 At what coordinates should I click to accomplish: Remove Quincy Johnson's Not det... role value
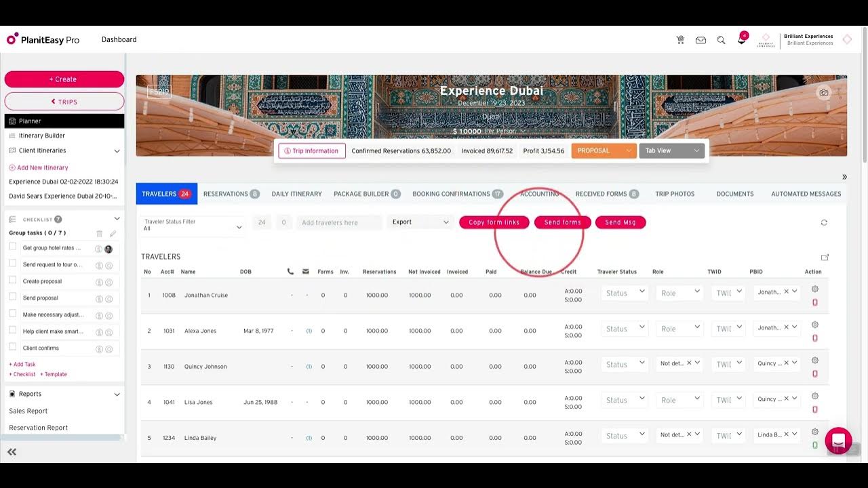pyautogui.click(x=689, y=363)
